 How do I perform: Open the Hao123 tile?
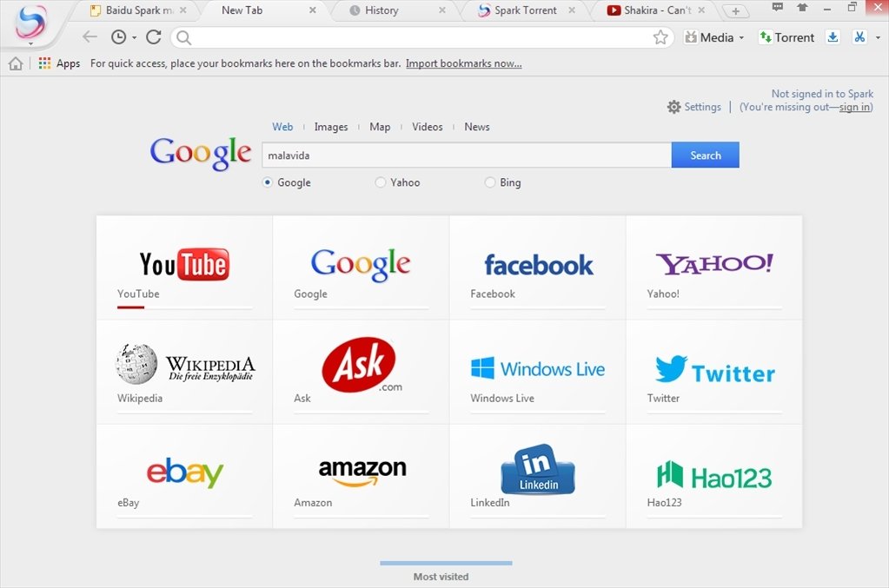tap(713, 477)
